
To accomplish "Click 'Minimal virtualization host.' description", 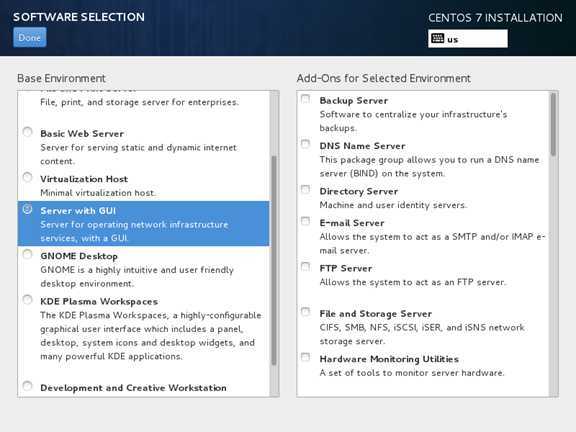I will [98, 193].
